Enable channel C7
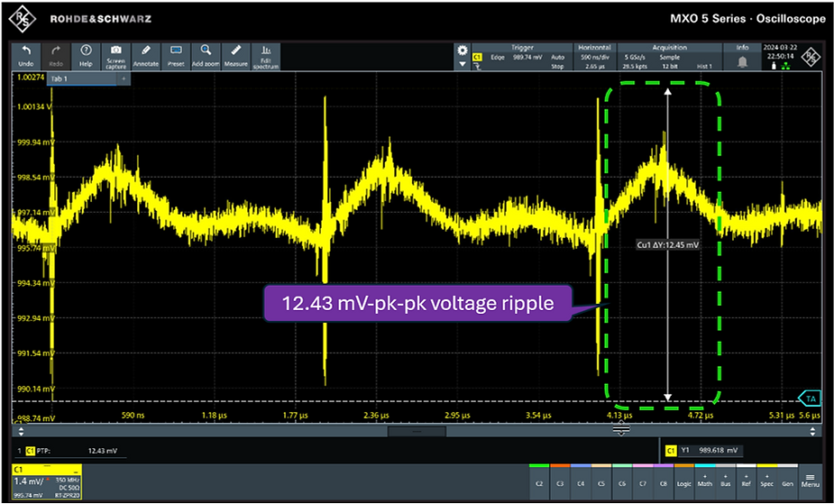 pos(643,481)
